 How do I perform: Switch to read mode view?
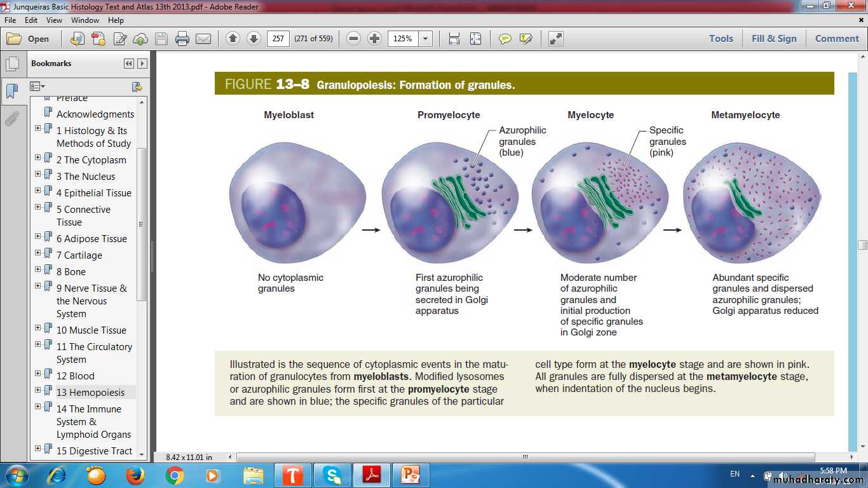pyautogui.click(x=555, y=39)
